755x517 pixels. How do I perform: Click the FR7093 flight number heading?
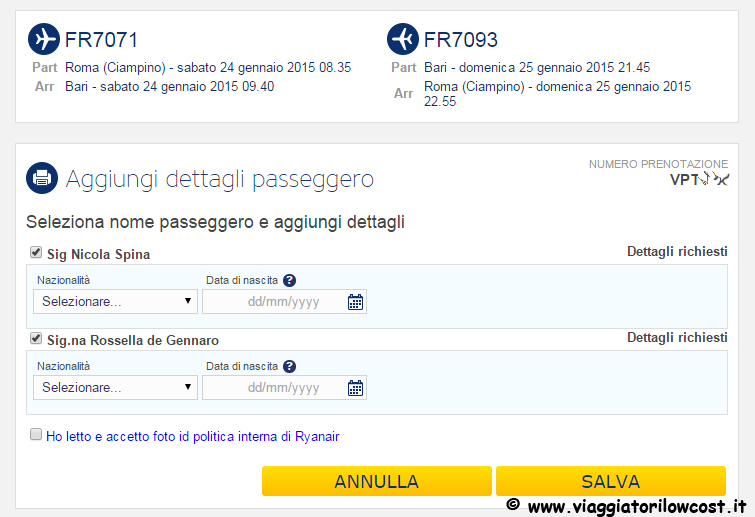(x=461, y=40)
